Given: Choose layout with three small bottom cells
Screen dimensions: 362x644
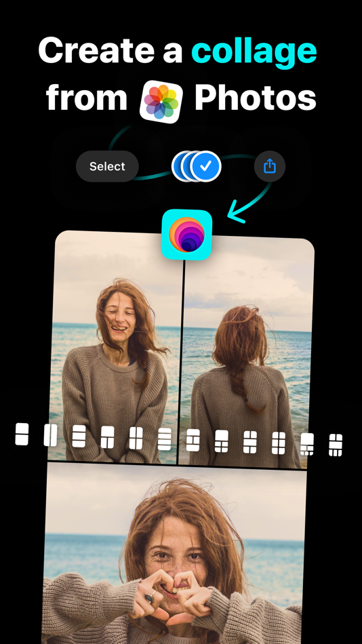Looking at the screenshot, I should tap(336, 445).
